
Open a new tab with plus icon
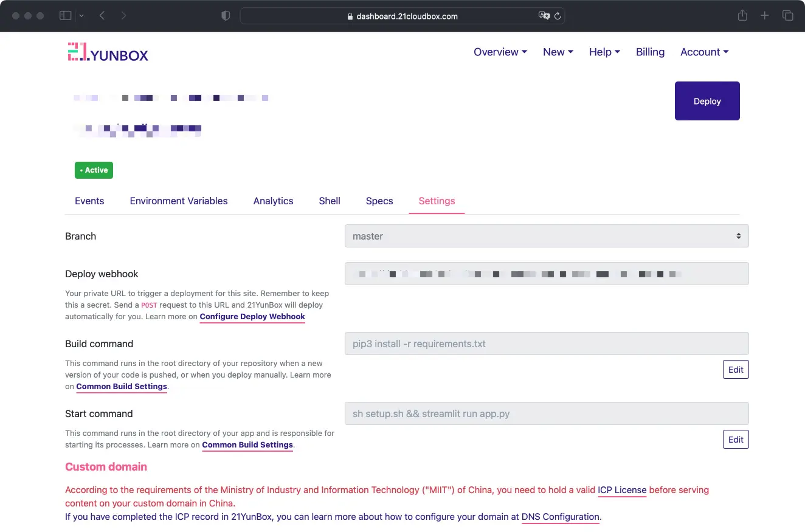point(765,16)
